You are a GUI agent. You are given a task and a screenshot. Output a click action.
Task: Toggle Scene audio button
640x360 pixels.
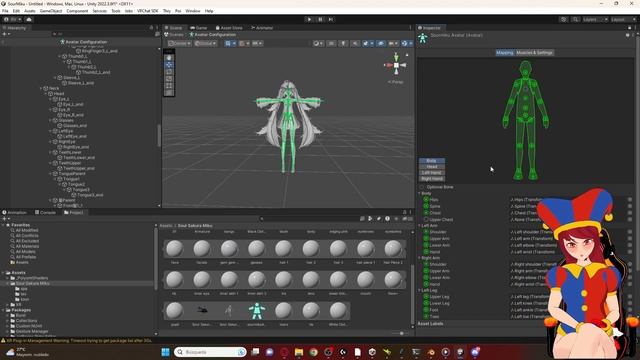355,43
